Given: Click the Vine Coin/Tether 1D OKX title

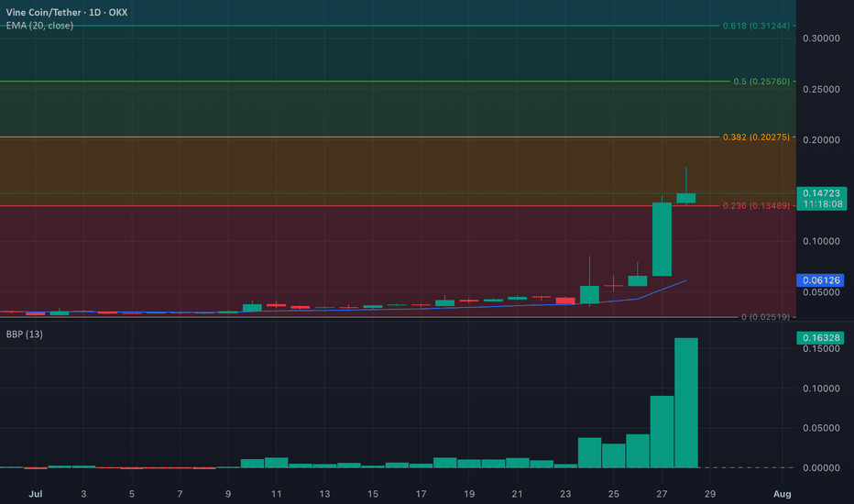Looking at the screenshot, I should (67, 12).
